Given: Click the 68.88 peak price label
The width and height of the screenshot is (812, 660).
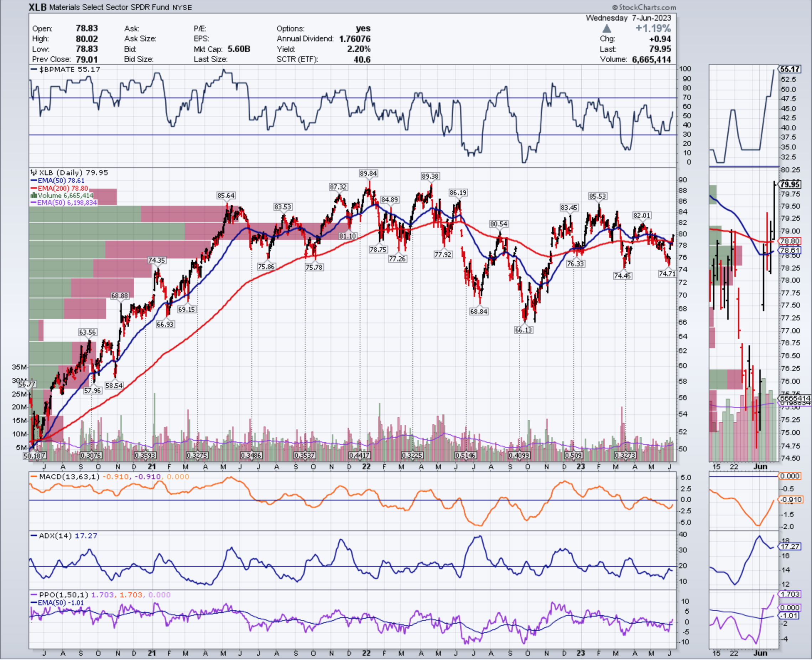Looking at the screenshot, I should click(119, 295).
